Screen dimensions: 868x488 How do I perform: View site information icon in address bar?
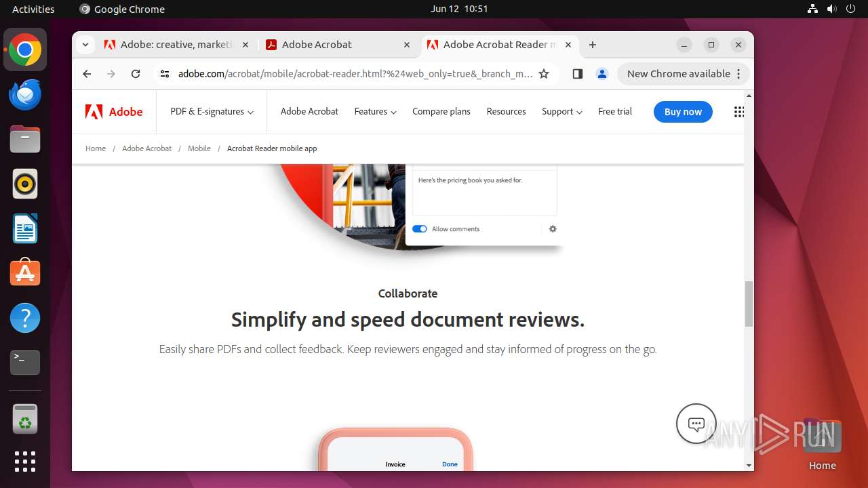tap(165, 74)
